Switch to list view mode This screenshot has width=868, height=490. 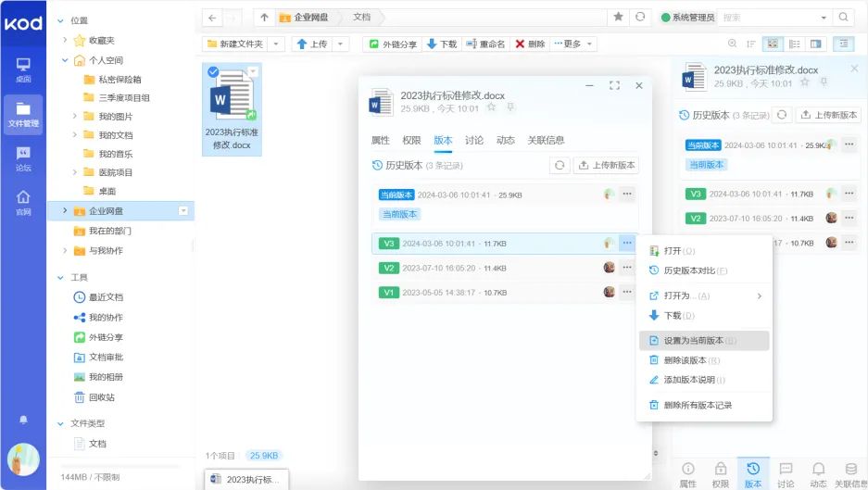[795, 44]
